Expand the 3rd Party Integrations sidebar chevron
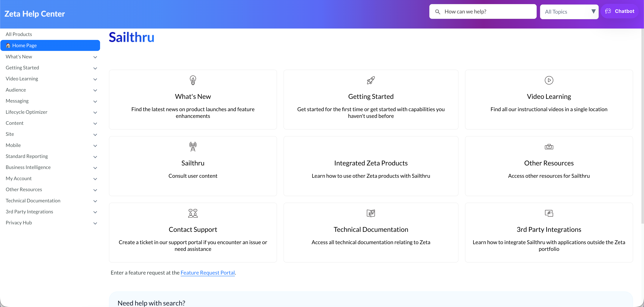This screenshot has width=644, height=307. click(x=95, y=212)
